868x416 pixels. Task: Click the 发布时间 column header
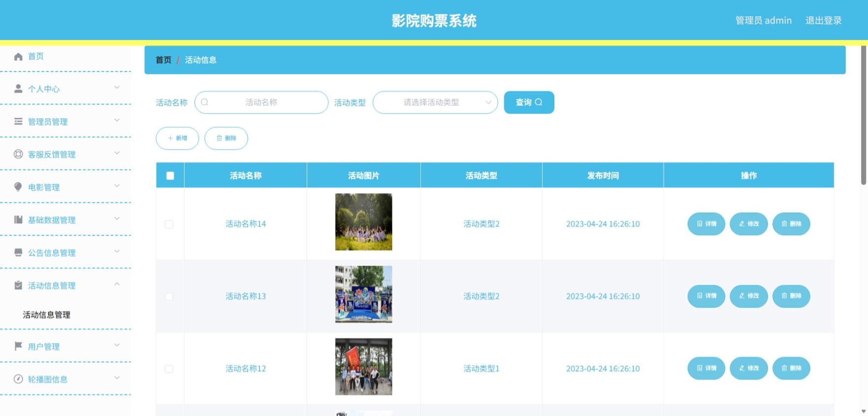[603, 175]
